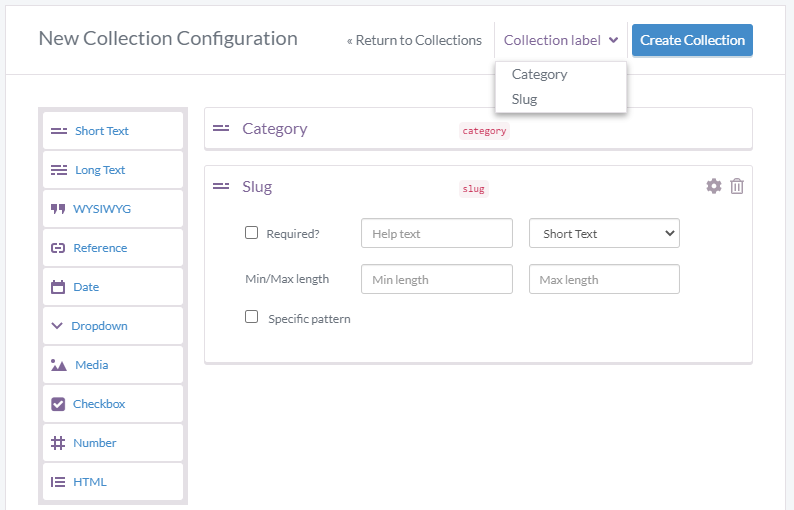Choose Slug from Collection label menu
The width and height of the screenshot is (794, 510).
coord(524,100)
